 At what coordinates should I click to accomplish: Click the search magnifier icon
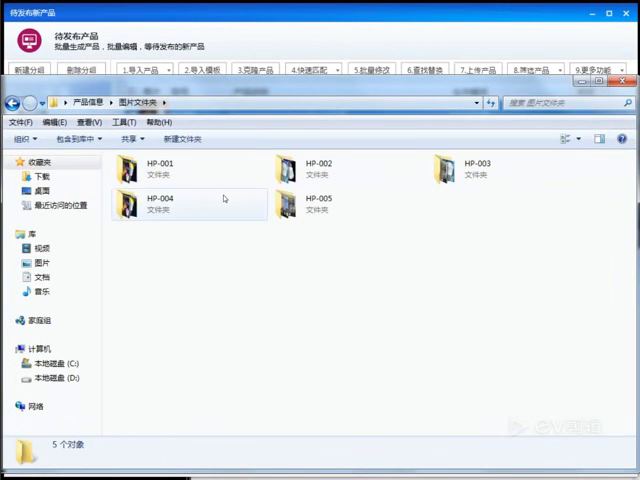click(x=628, y=103)
